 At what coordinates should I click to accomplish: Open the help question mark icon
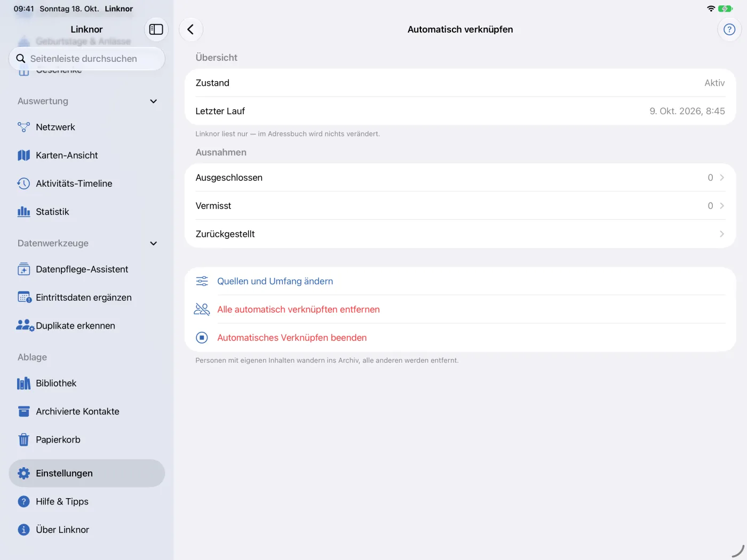[729, 29]
